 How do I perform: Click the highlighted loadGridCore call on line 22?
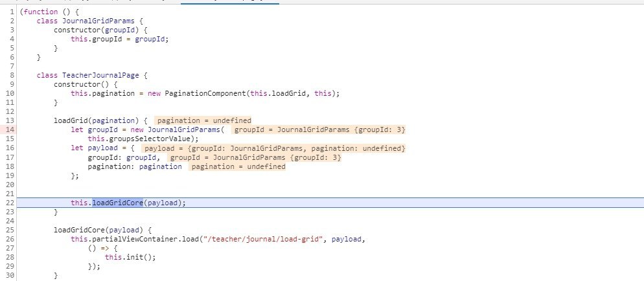(x=117, y=203)
